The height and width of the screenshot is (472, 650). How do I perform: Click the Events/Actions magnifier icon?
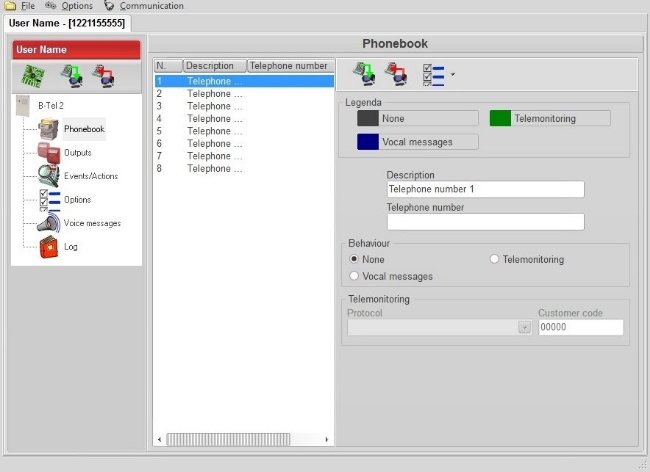(x=49, y=176)
